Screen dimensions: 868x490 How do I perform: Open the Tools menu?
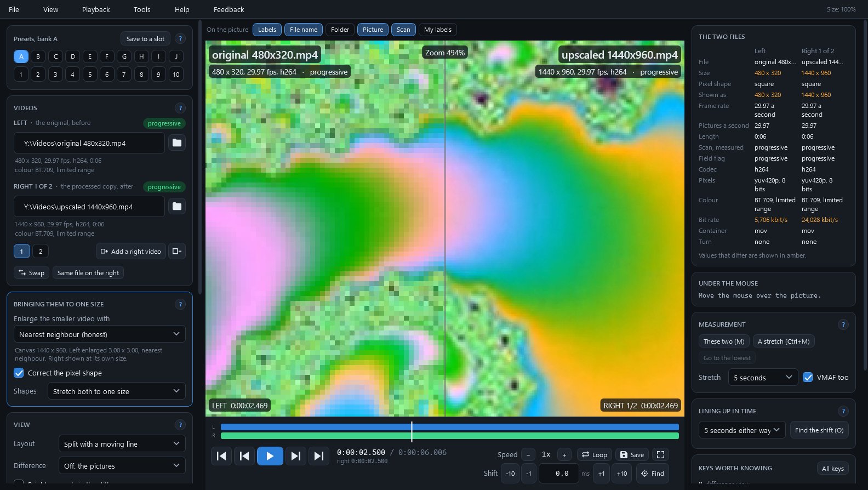click(x=142, y=9)
